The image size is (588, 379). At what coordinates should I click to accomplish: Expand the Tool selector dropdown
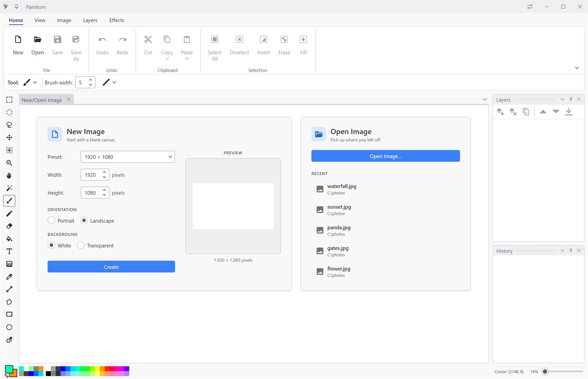click(x=30, y=82)
